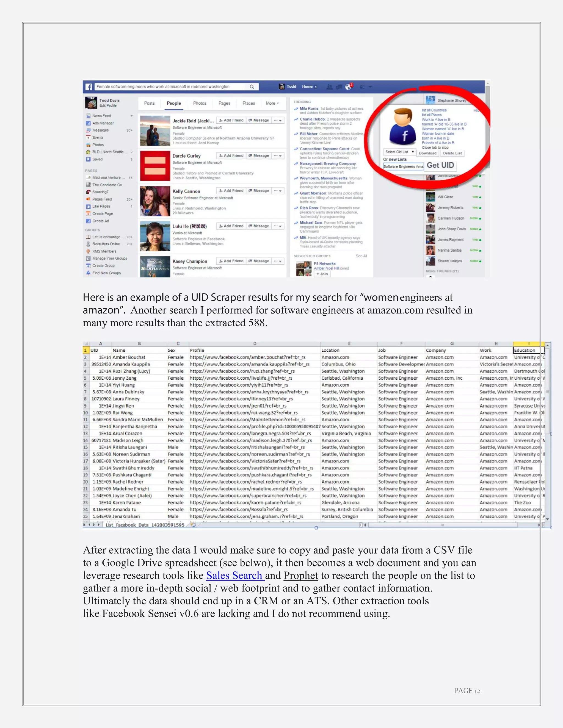Image resolution: width=563 pixels, height=728 pixels.
Task: Open Ads Manager in left sidebar
Action: click(x=103, y=123)
